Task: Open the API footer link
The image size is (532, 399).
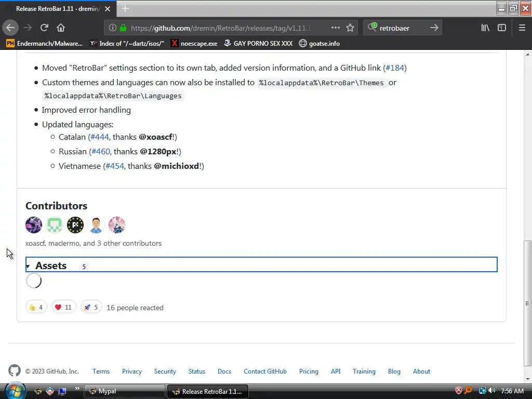Action: click(x=336, y=371)
